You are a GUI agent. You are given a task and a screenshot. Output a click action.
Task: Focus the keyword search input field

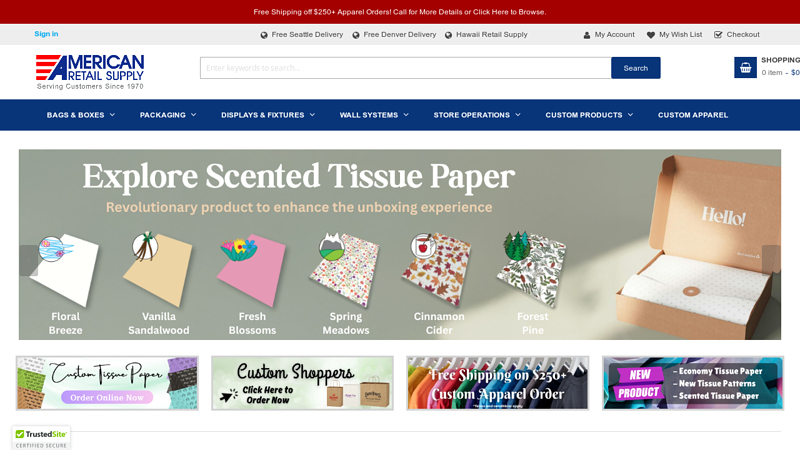[x=406, y=68]
